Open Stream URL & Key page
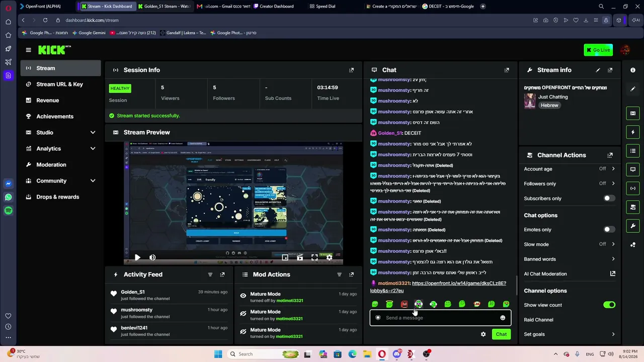The image size is (644, 362). (61, 84)
